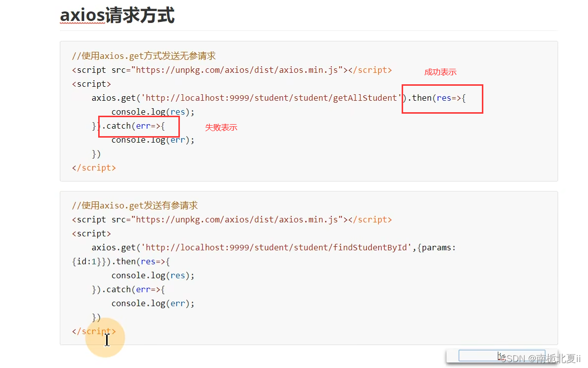Click the unpkg script src line under the 有参请求 comment
Screen dimensions: 588x368
232,220
